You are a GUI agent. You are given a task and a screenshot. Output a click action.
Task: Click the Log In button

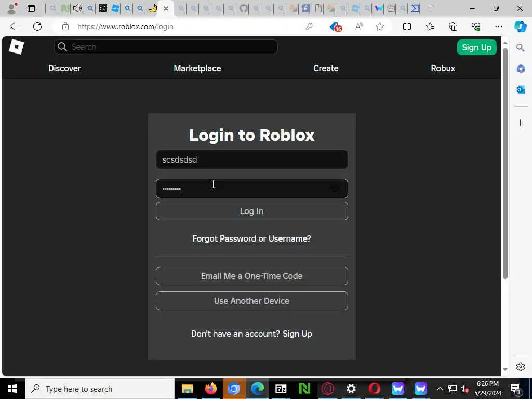(x=252, y=211)
